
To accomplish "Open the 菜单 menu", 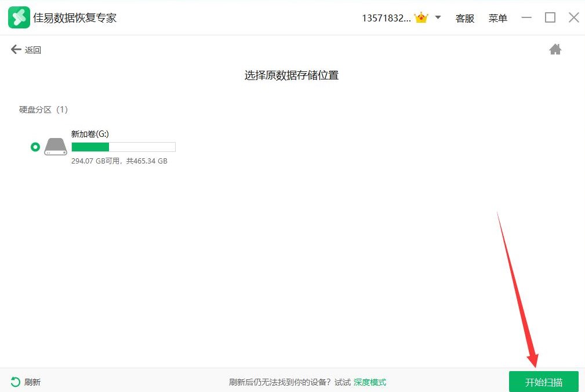I will (497, 19).
